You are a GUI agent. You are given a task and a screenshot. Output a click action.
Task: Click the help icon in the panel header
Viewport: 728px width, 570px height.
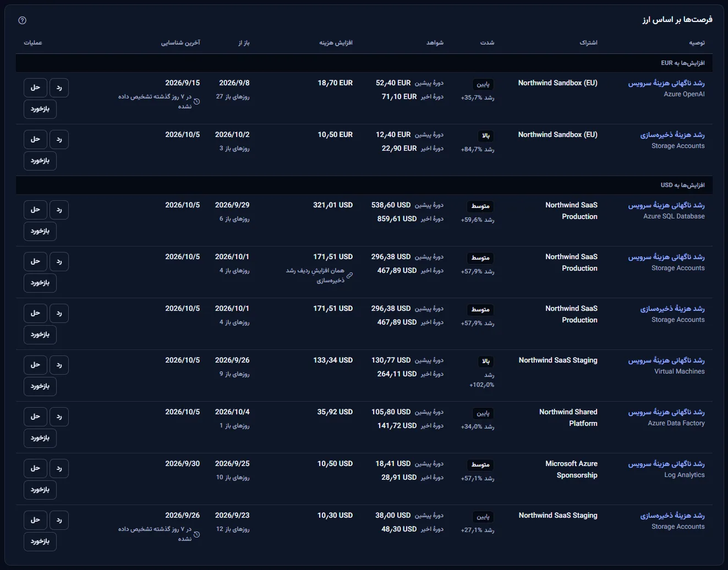[23, 20]
